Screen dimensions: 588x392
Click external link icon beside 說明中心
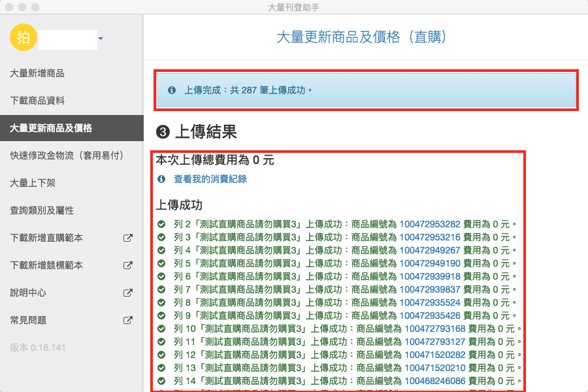[x=128, y=293]
